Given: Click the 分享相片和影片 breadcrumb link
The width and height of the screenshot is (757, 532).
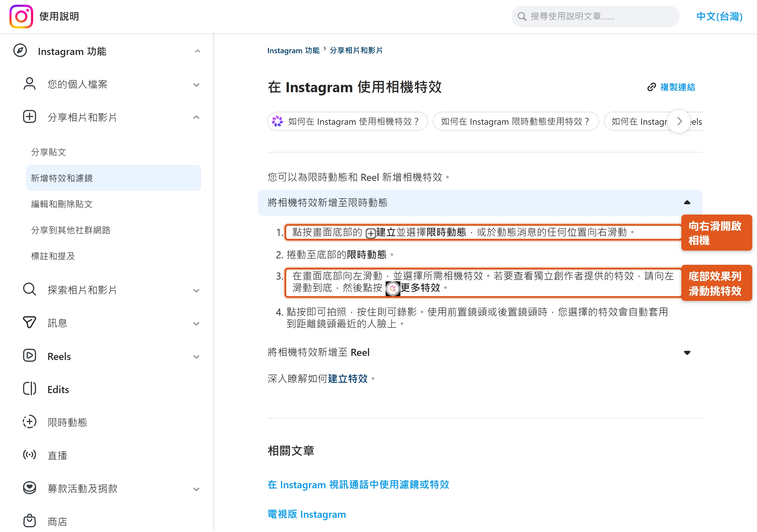Looking at the screenshot, I should pos(356,51).
